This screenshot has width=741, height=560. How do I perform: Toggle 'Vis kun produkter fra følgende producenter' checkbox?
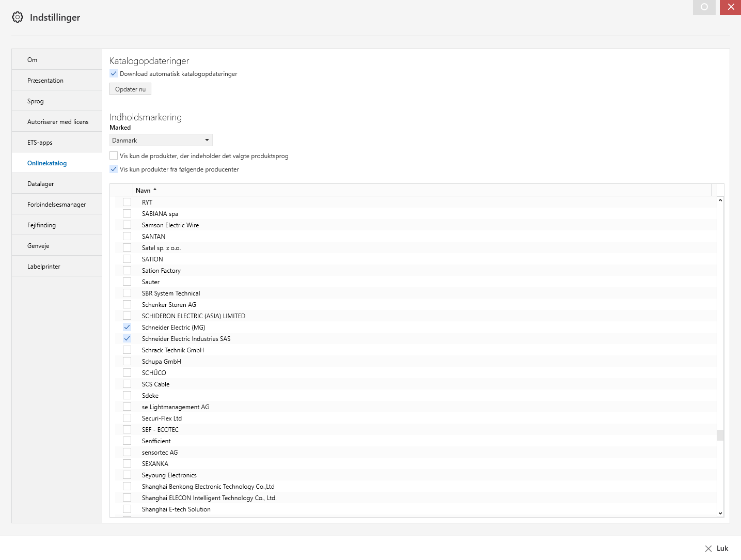tap(114, 169)
